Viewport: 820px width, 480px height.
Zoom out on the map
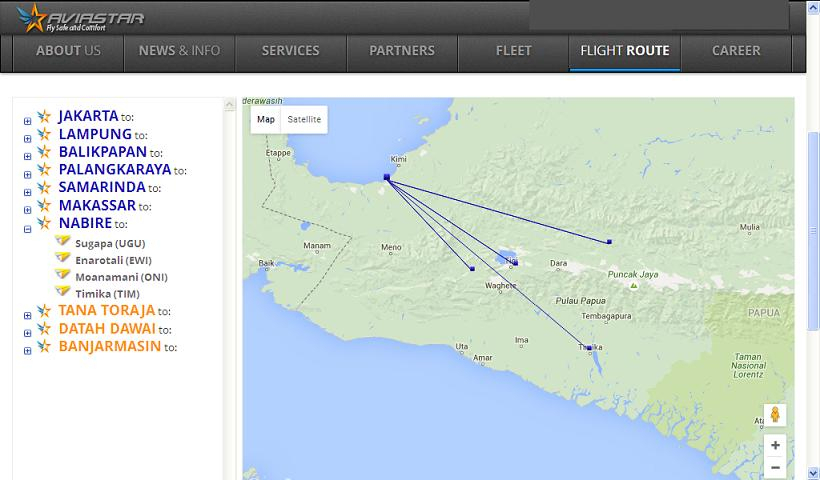(775, 467)
